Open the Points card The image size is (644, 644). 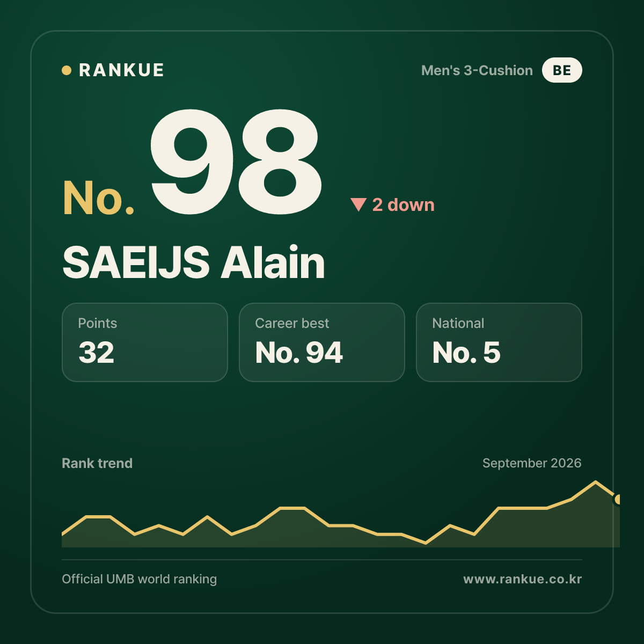coord(145,342)
